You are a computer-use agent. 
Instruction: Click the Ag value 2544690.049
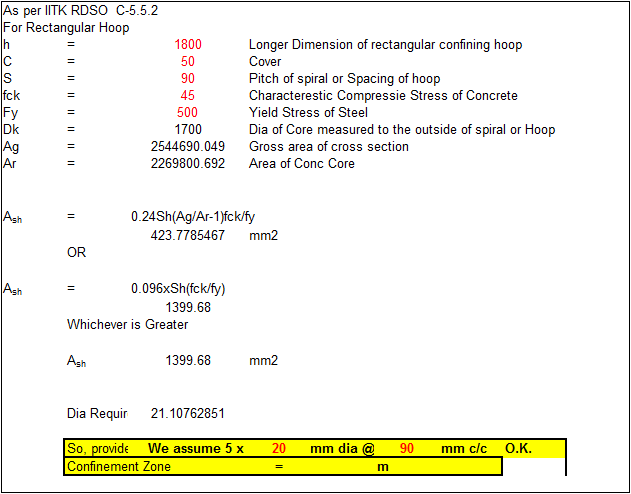tap(188, 146)
